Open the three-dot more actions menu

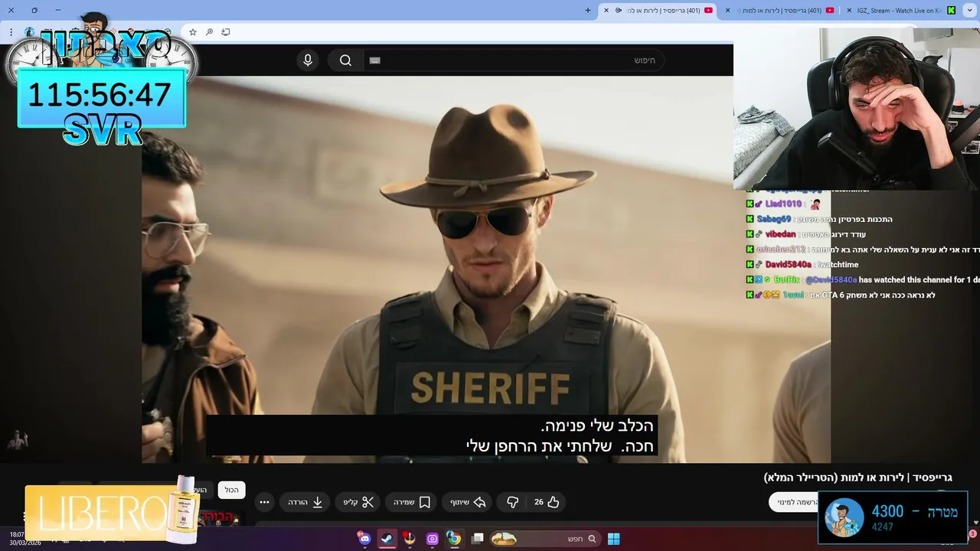click(x=264, y=502)
